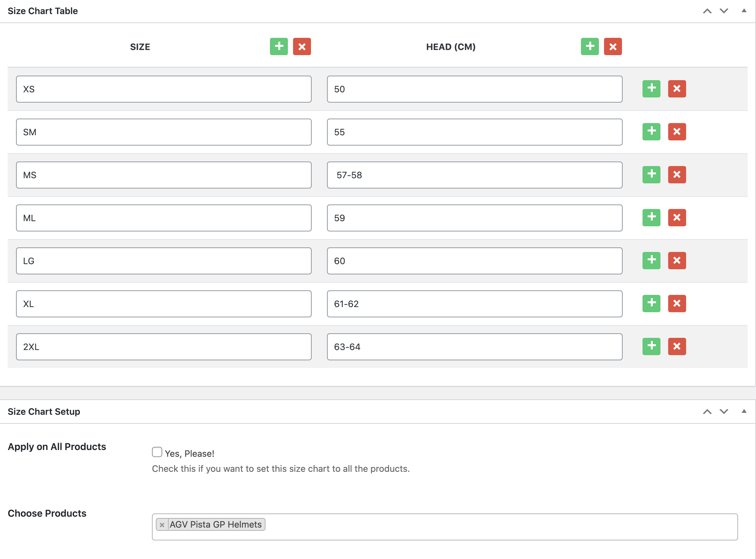Check the 'Yes, Please!' apply-all checkbox
This screenshot has width=756, height=559.
(x=157, y=452)
